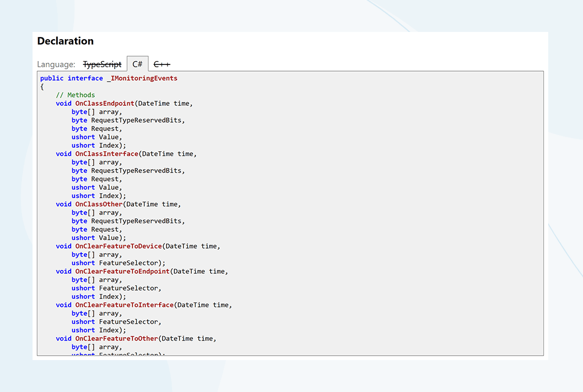This screenshot has height=392, width=583.
Task: Click the 'Language:' label
Action: [x=56, y=64]
